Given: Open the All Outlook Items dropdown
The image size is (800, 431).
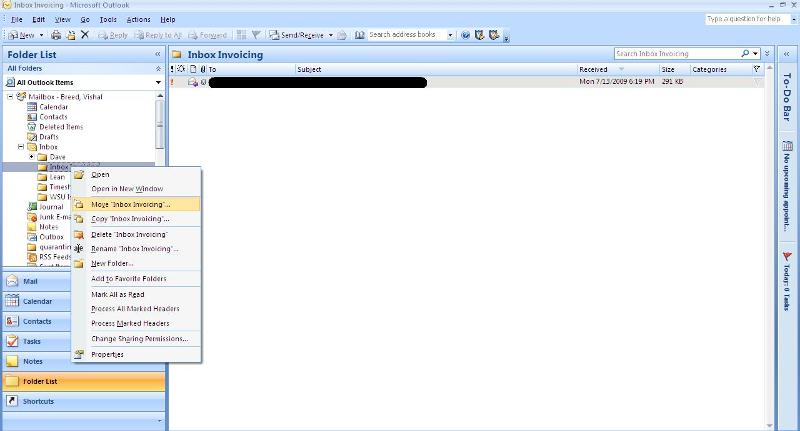Looking at the screenshot, I should coord(158,82).
